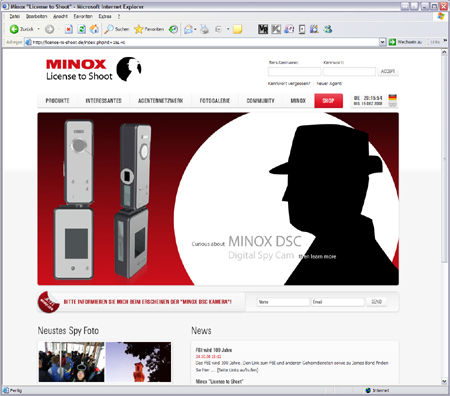Click the Kennwort vergessen? link
The width and height of the screenshot is (450, 396).
click(x=289, y=84)
